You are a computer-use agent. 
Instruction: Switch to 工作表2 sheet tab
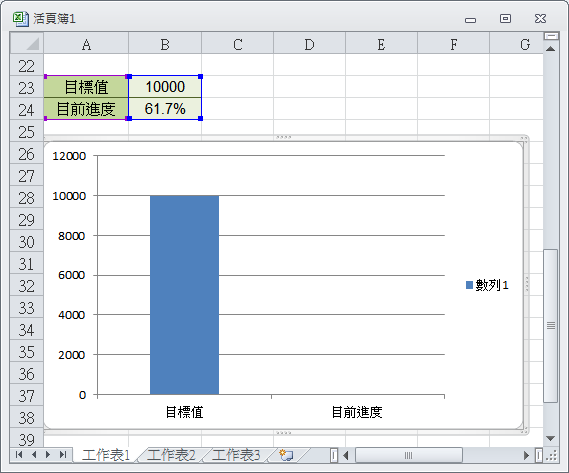171,455
